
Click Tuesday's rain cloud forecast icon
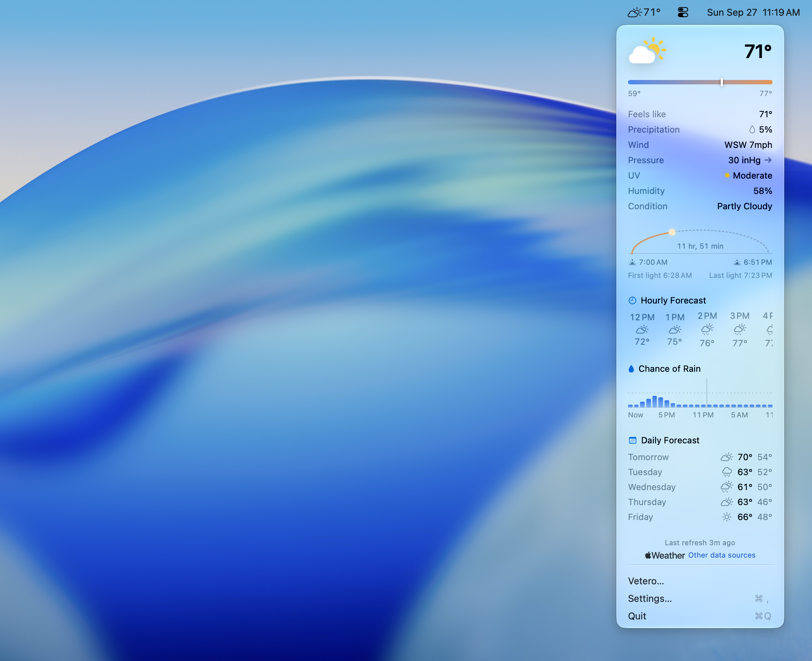[x=727, y=472]
